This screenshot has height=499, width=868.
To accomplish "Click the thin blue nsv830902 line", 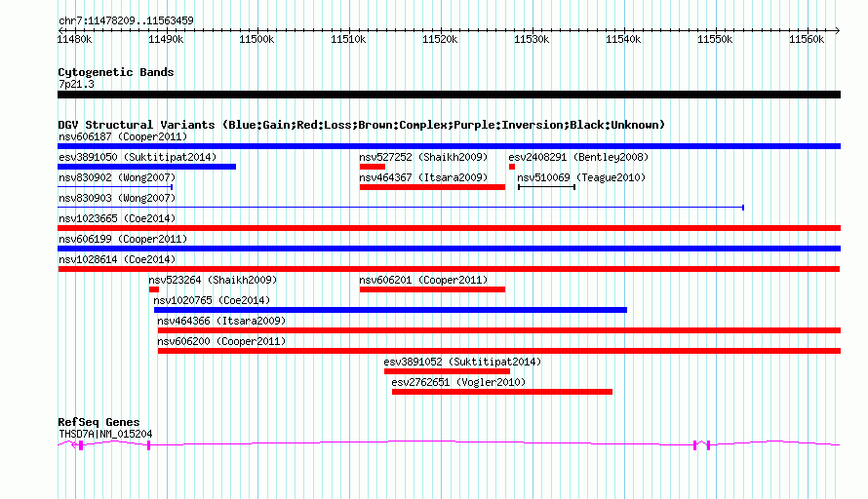I will [x=115, y=187].
